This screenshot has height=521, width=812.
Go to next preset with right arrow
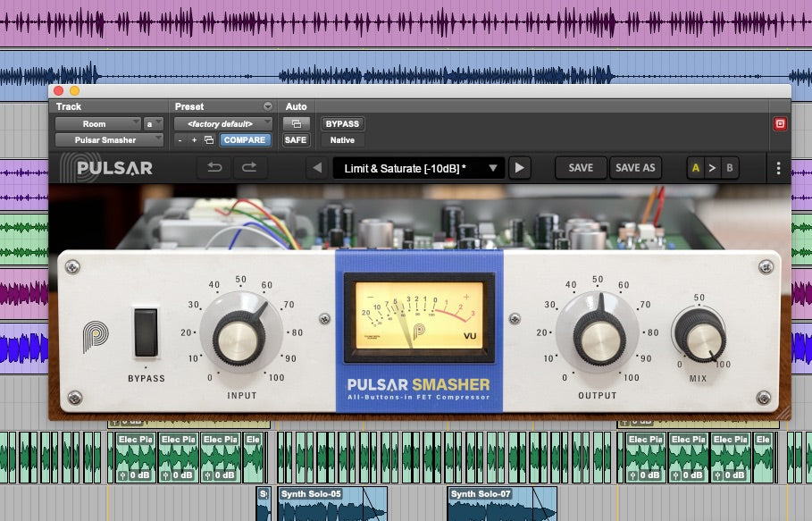coord(519,168)
